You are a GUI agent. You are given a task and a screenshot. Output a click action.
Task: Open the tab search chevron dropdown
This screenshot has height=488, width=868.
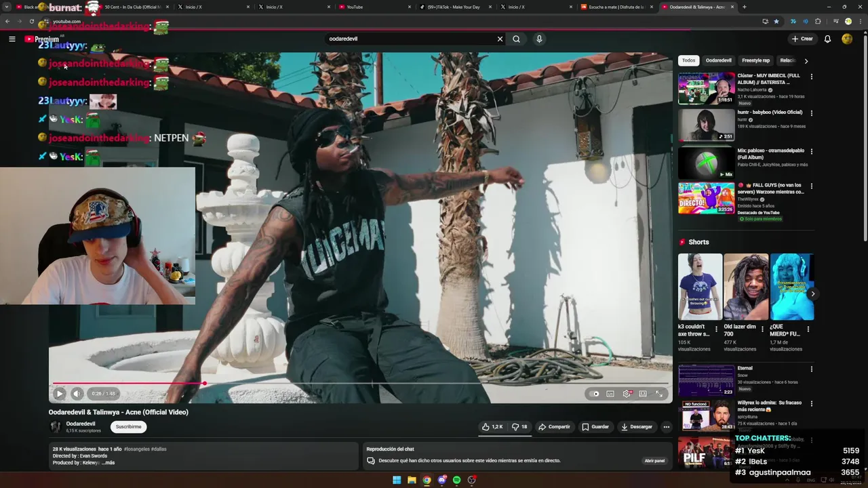[x=6, y=7]
